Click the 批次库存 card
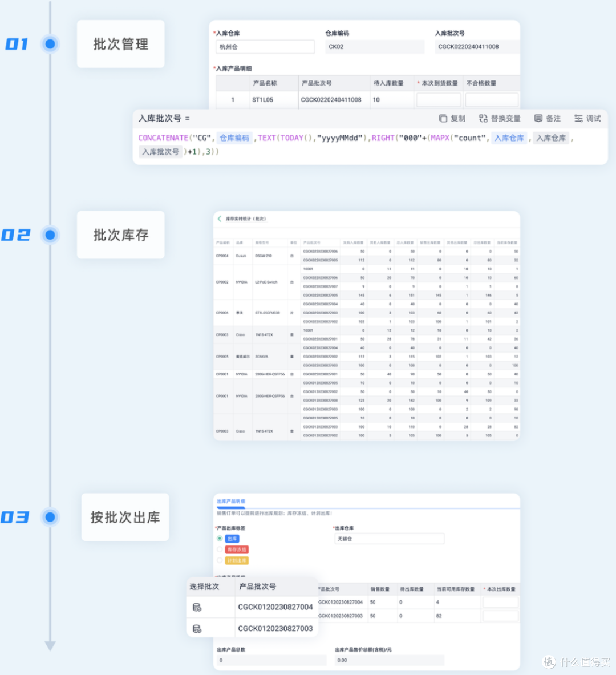This screenshot has height=675, width=616. coord(120,235)
